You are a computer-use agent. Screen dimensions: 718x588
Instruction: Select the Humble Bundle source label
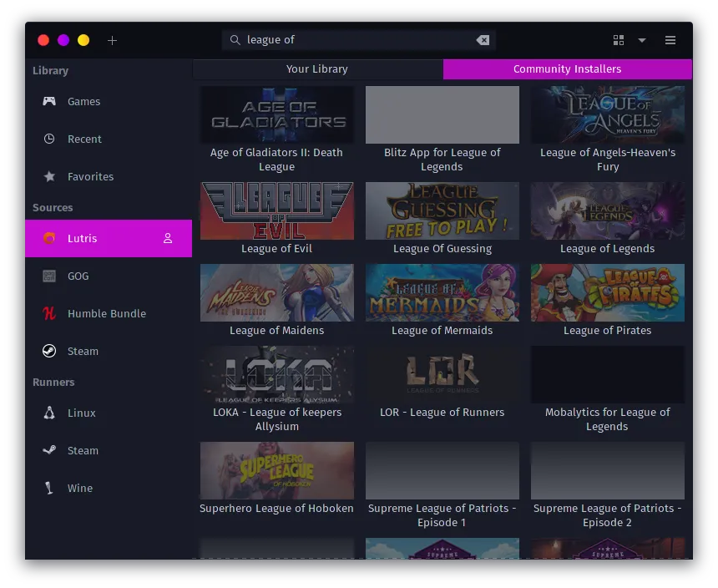[107, 314]
